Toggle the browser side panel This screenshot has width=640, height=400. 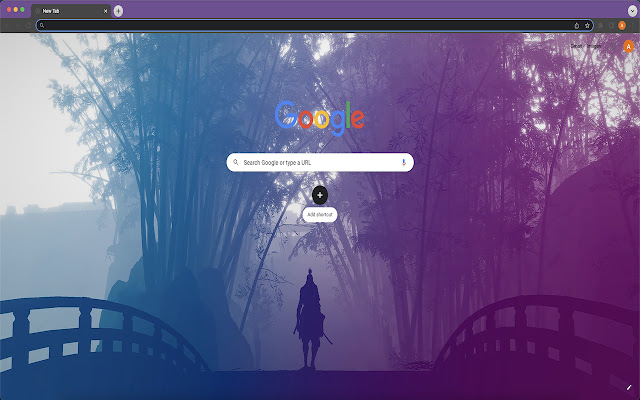point(611,25)
